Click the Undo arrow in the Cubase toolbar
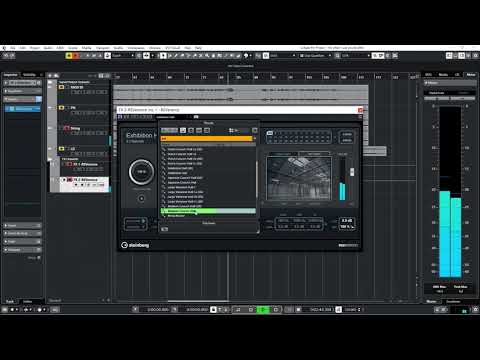480x360 pixels. 6,56
